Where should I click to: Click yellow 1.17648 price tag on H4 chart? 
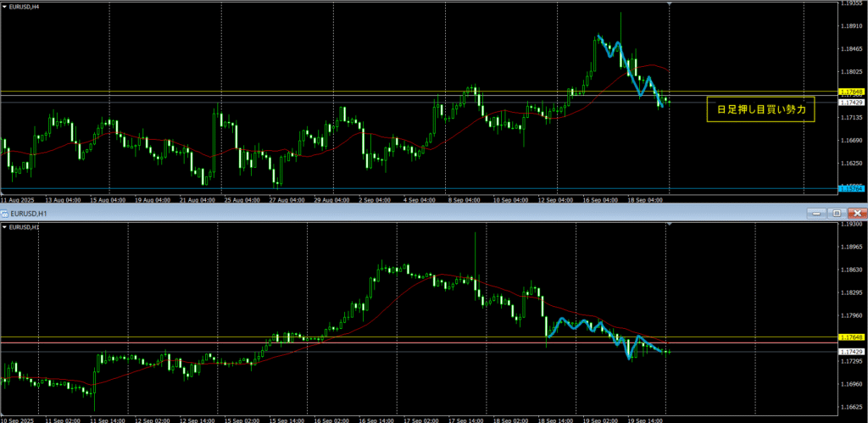point(850,92)
